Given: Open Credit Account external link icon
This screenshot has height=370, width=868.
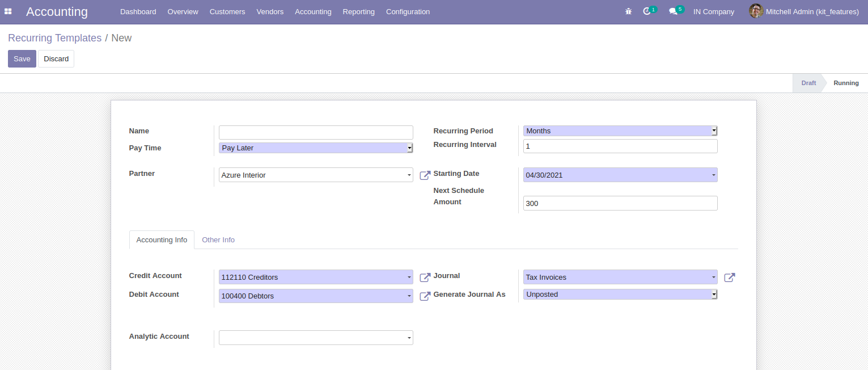Looking at the screenshot, I should coord(425,277).
